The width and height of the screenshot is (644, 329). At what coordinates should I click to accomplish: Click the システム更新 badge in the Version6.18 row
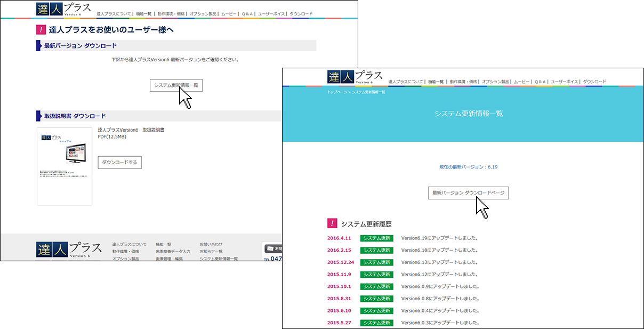coord(376,250)
